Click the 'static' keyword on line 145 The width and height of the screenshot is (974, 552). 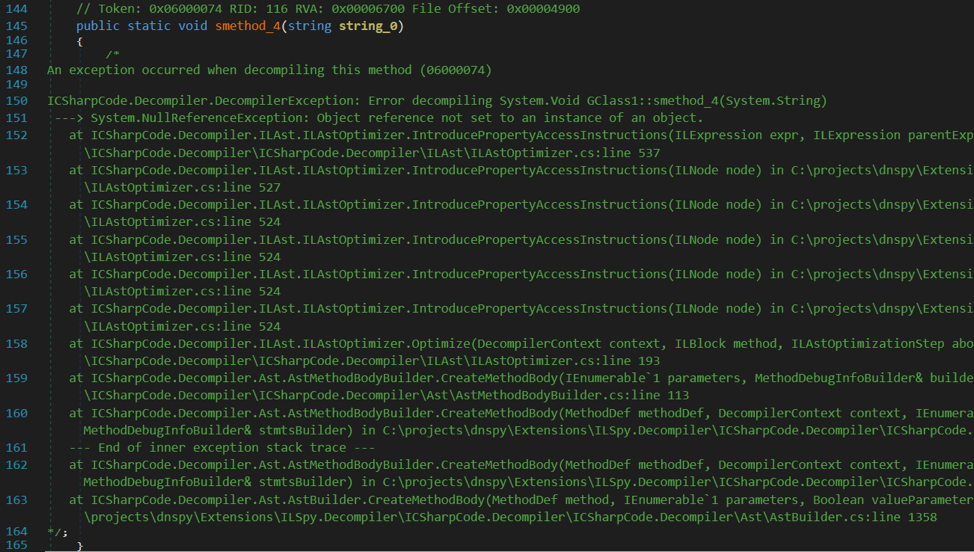[148, 26]
